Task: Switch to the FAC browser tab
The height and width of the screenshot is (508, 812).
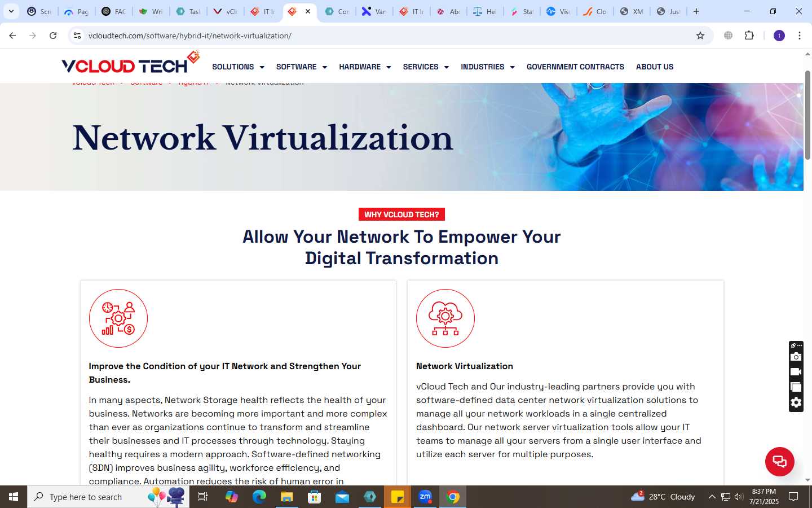Action: (113, 11)
